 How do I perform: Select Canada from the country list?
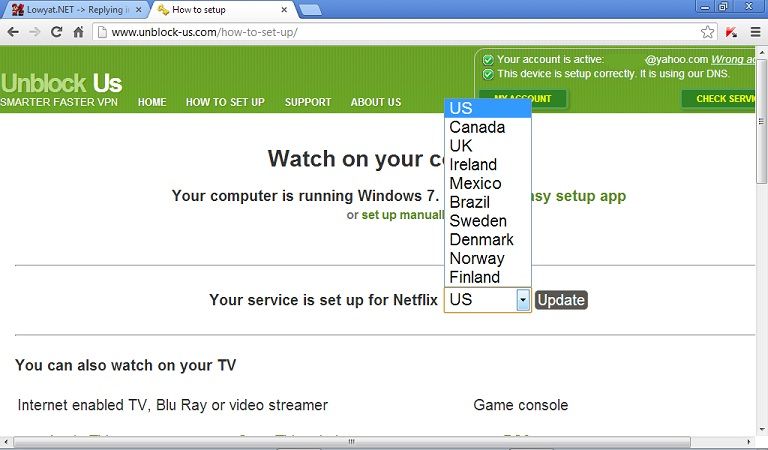click(477, 127)
